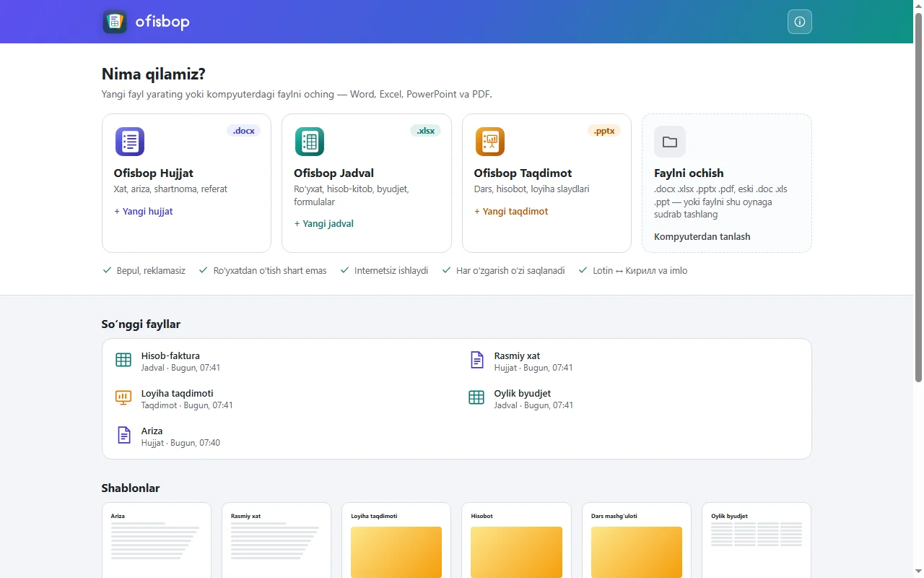
Task: Click the Ofisbop Hujjat card title
Action: click(x=154, y=173)
